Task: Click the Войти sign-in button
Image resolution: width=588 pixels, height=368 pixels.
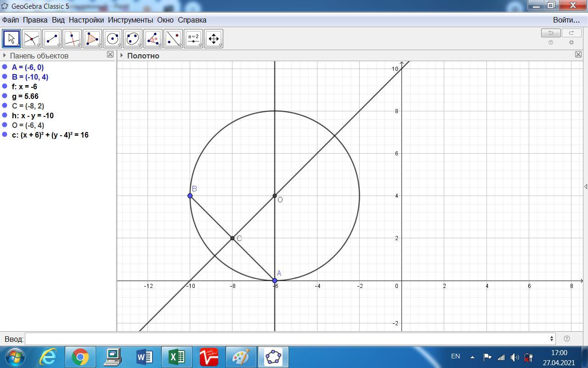Action: [566, 20]
